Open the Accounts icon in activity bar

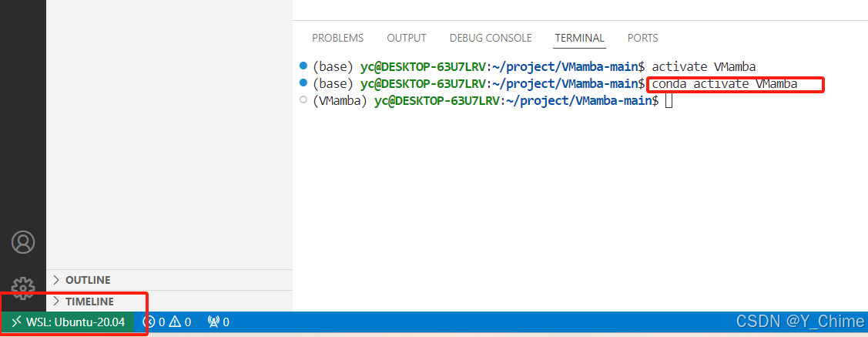22,242
